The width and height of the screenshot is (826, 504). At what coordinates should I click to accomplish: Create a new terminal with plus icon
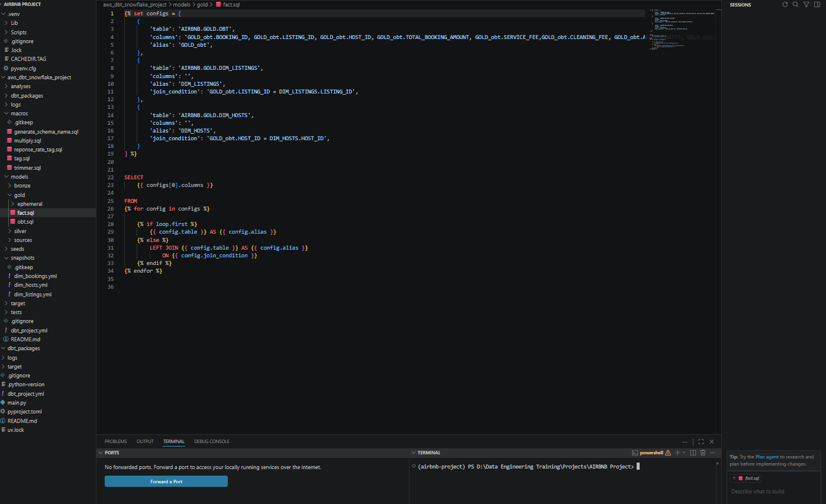(677, 453)
